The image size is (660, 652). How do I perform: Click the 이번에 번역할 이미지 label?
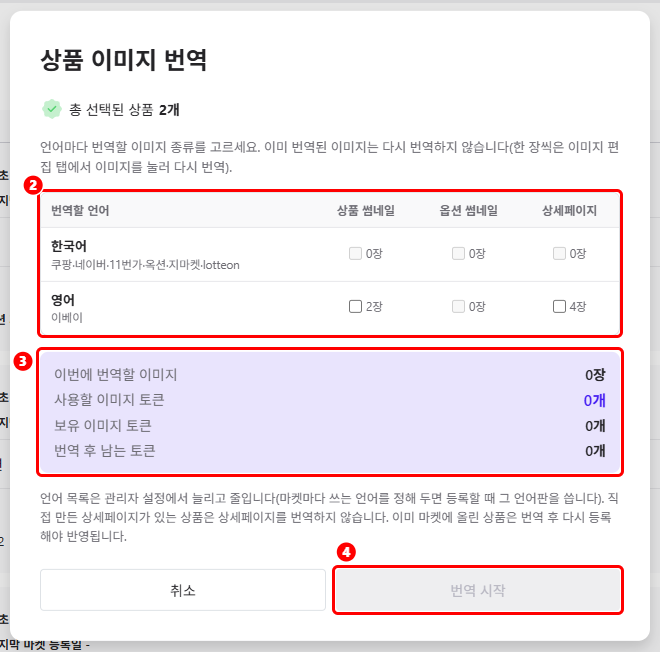pos(115,374)
